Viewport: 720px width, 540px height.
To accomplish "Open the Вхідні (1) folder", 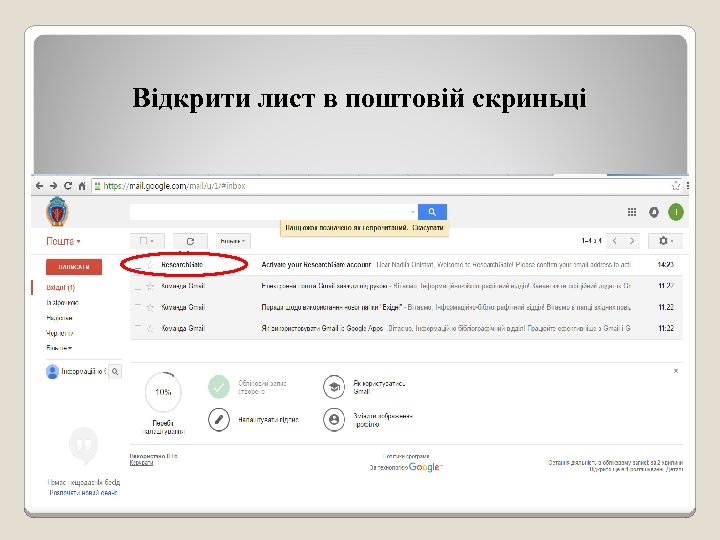I will tap(60, 287).
